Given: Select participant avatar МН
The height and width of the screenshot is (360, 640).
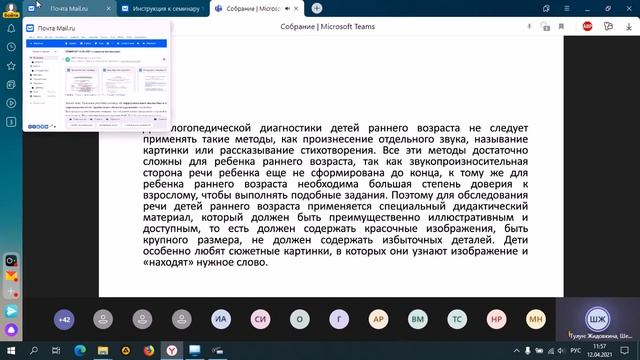Looking at the screenshot, I should pos(536,319).
